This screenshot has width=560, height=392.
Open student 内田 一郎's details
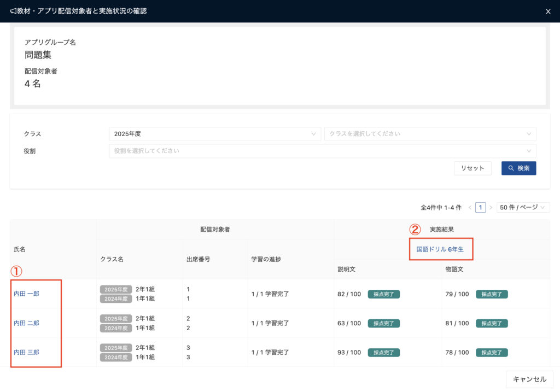coord(26,294)
